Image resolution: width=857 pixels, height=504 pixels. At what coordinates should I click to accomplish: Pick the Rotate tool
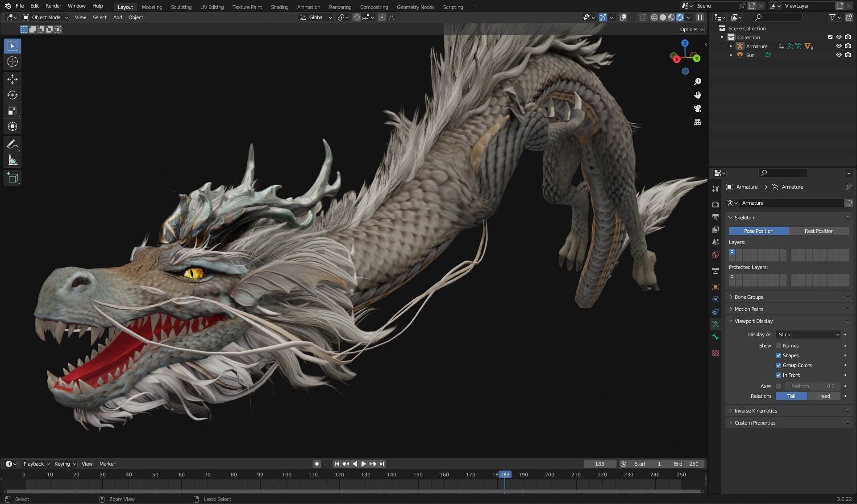coord(12,95)
